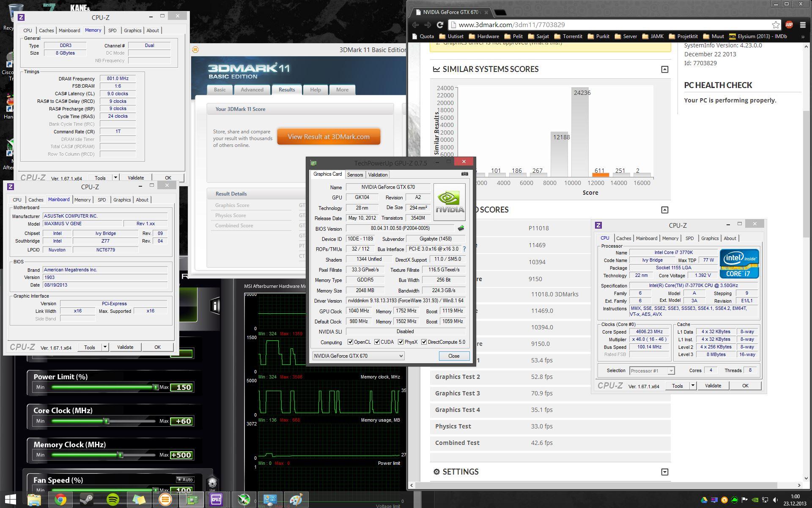812x508 pixels.
Task: Toggle CUDA checkbox in GPU-Z
Action: tap(377, 342)
